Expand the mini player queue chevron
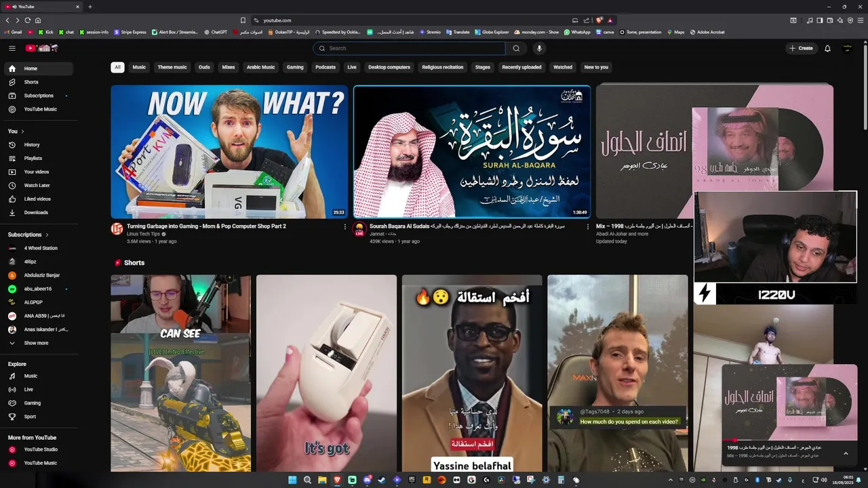 (846, 453)
